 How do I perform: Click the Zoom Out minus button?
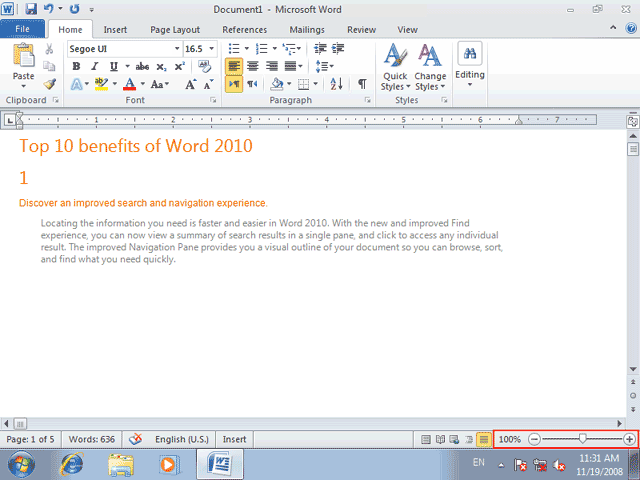coord(534,440)
